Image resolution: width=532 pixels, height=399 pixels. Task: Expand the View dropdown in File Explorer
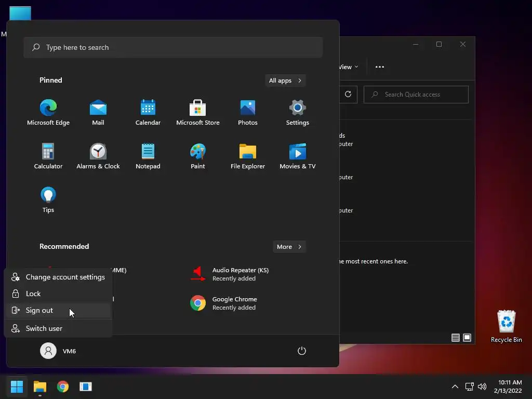pos(349,67)
